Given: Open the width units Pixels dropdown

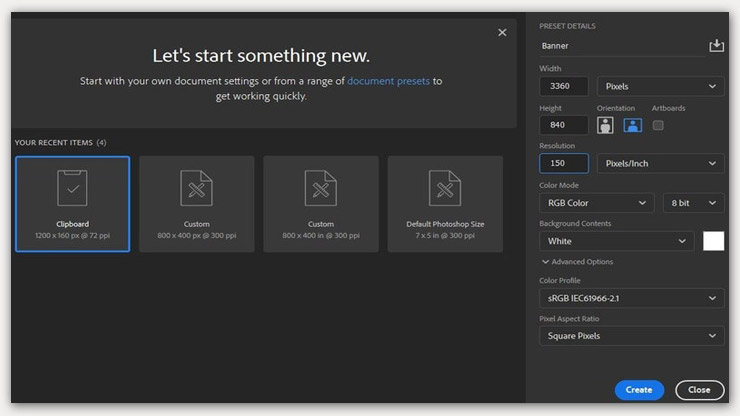Looking at the screenshot, I should point(661,87).
